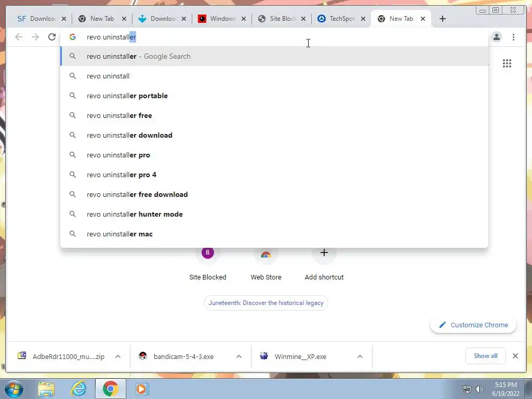Choose 'revo uninstaller download' suggestion
Screen dimensions: 532x399
point(274,135)
